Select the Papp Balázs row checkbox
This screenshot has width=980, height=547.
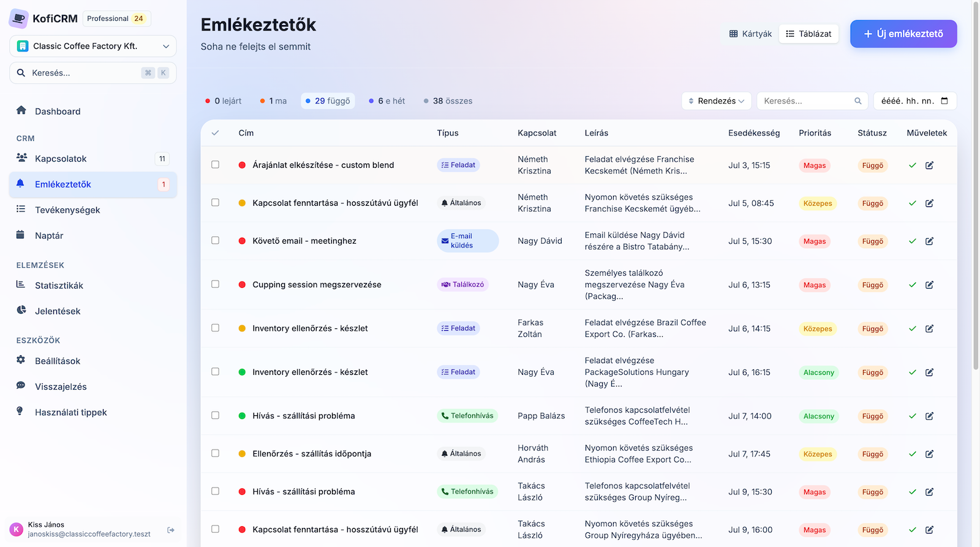[x=215, y=415]
